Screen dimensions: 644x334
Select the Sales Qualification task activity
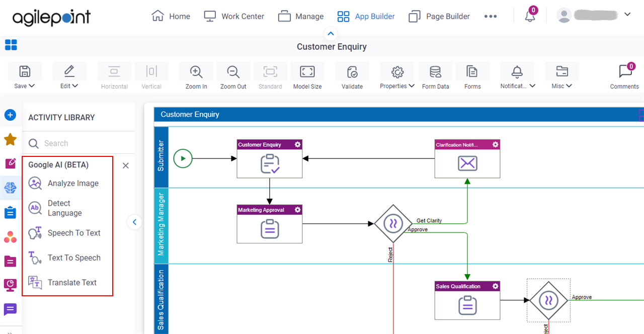point(467,300)
